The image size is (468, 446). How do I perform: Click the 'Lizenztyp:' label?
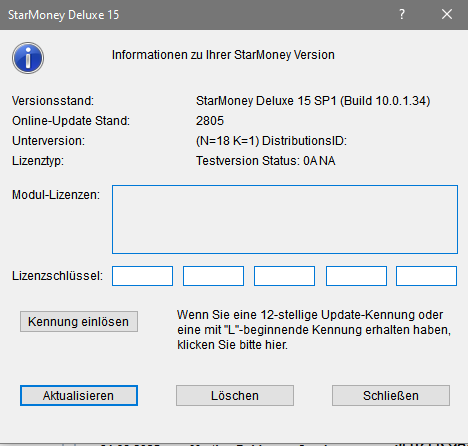[x=38, y=161]
